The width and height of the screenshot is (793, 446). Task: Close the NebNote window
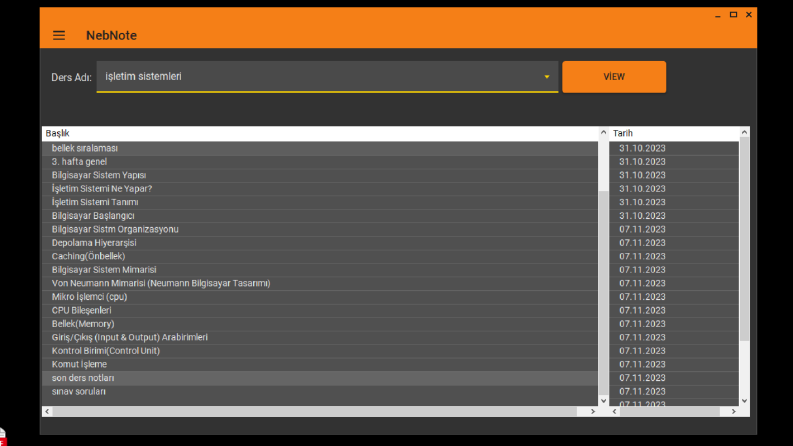749,15
